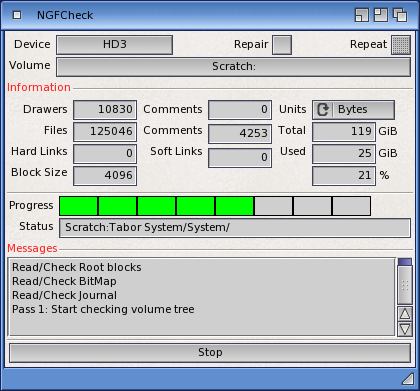420x391 pixels.
Task: Click the Files value 125046
Action: click(105, 132)
